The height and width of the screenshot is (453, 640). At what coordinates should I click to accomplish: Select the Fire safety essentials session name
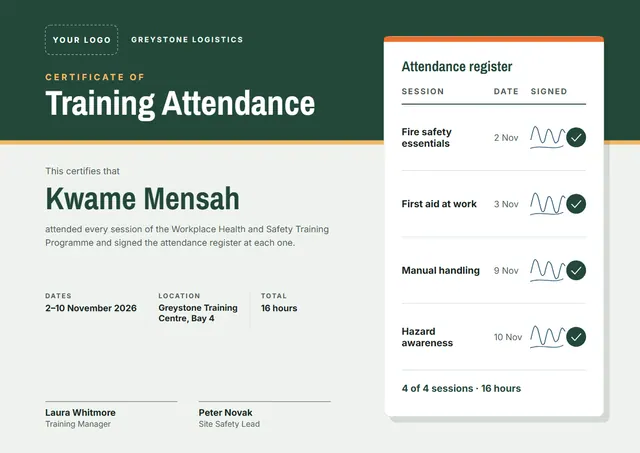(x=427, y=138)
